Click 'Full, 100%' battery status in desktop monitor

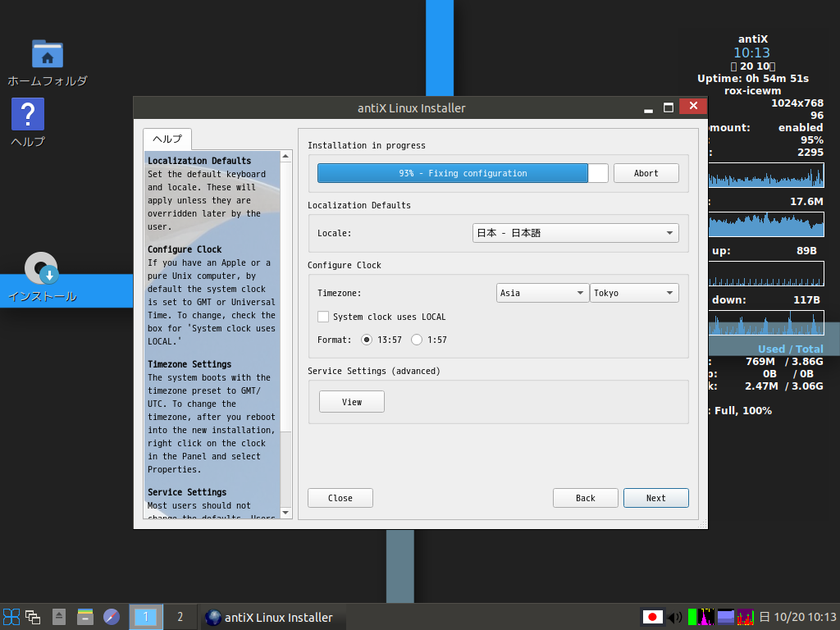743,411
